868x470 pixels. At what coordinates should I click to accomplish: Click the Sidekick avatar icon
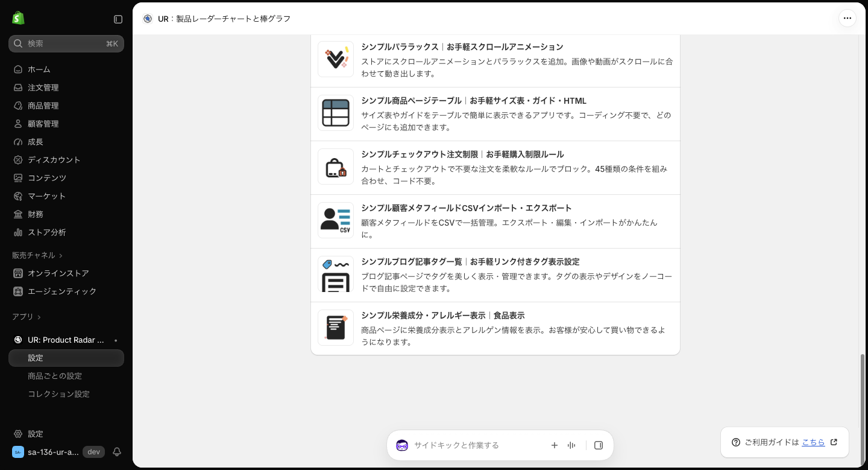[x=402, y=445]
